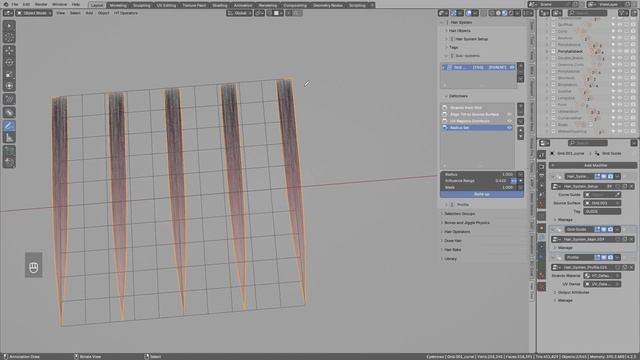The width and height of the screenshot is (640, 360).
Task: Switch to the UV Editing workspace tab
Action: coord(166,5)
